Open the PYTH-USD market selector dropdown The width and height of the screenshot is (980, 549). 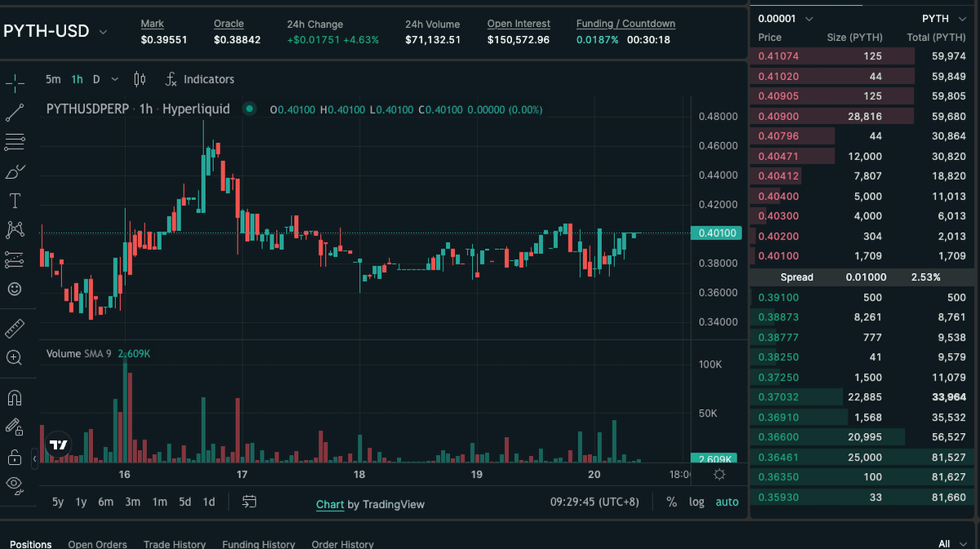click(x=56, y=32)
